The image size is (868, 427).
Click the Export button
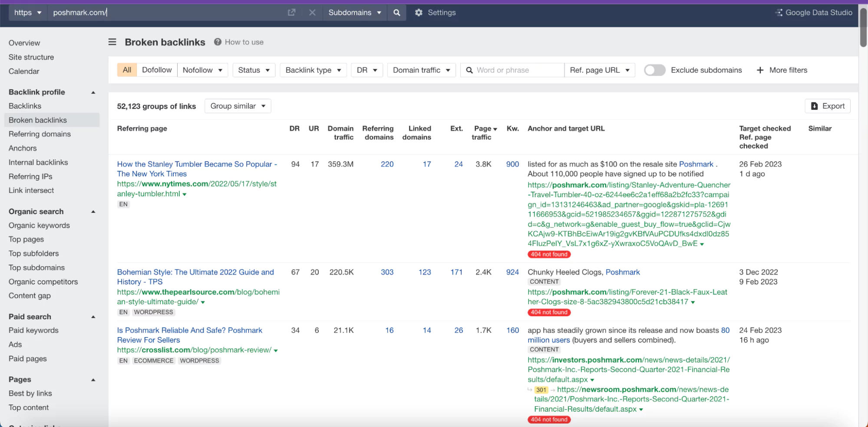click(827, 106)
